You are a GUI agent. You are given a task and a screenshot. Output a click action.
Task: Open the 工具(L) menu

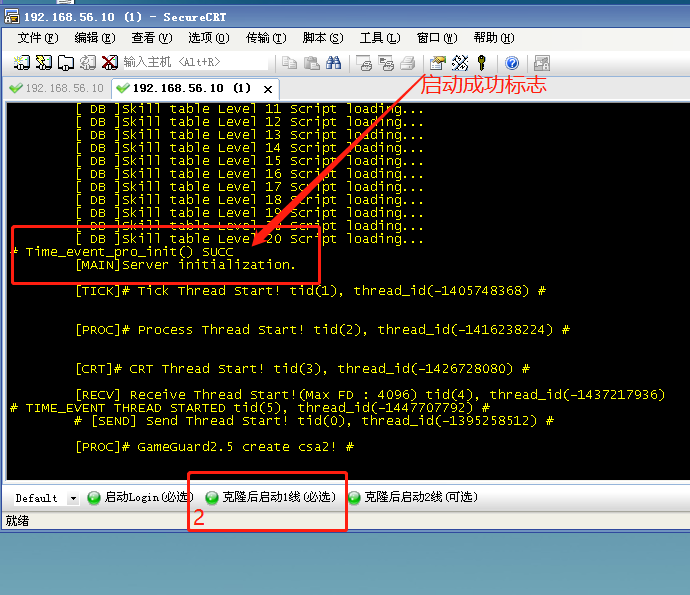click(380, 38)
